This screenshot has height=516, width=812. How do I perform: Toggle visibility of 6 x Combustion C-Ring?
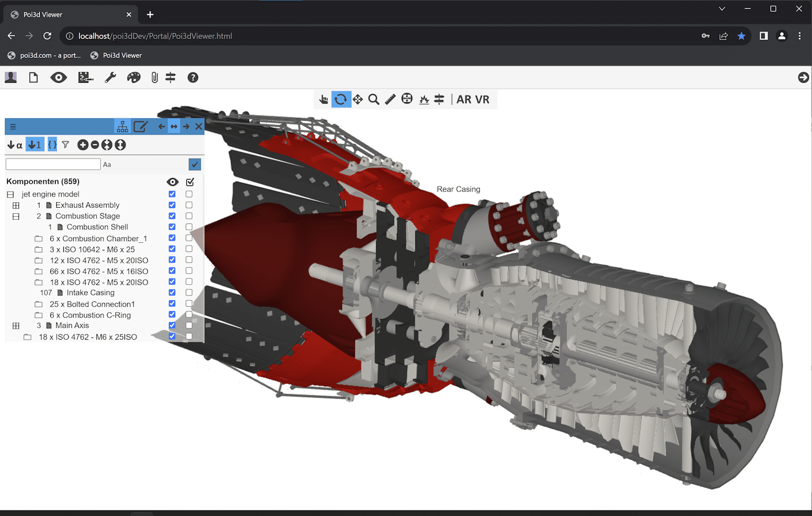pyautogui.click(x=172, y=314)
